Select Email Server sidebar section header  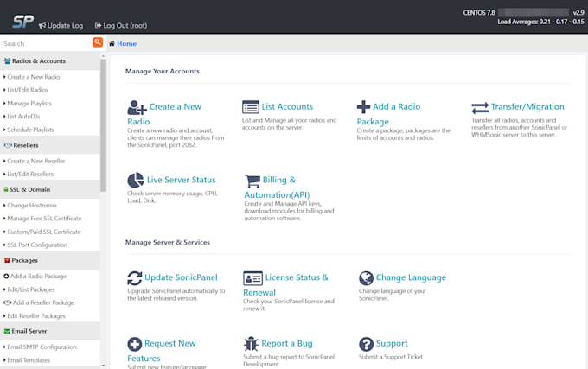coord(50,331)
